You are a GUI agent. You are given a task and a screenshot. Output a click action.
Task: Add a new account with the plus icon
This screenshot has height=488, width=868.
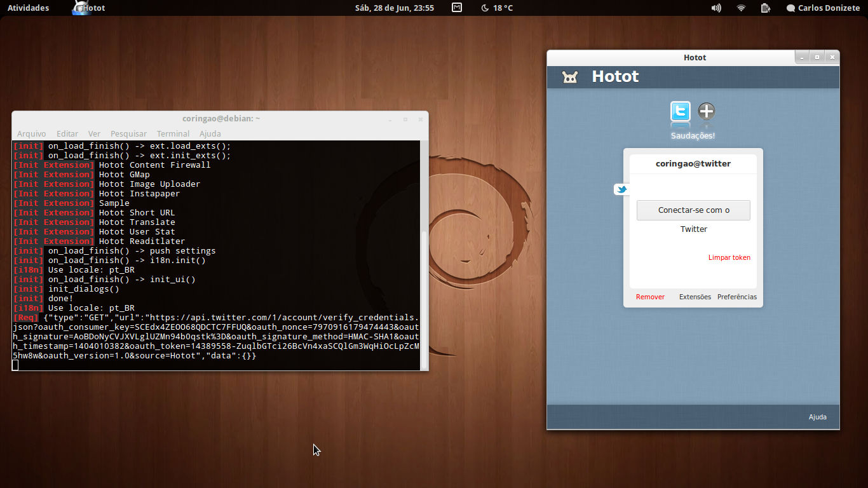707,111
